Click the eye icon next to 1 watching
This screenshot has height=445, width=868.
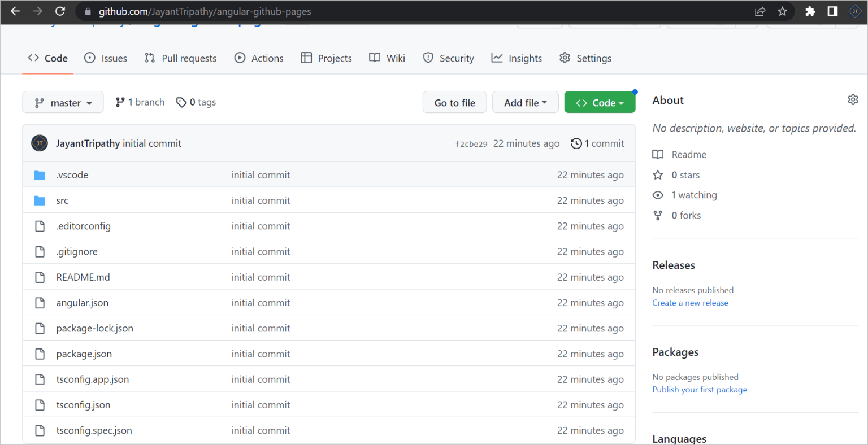[658, 195]
